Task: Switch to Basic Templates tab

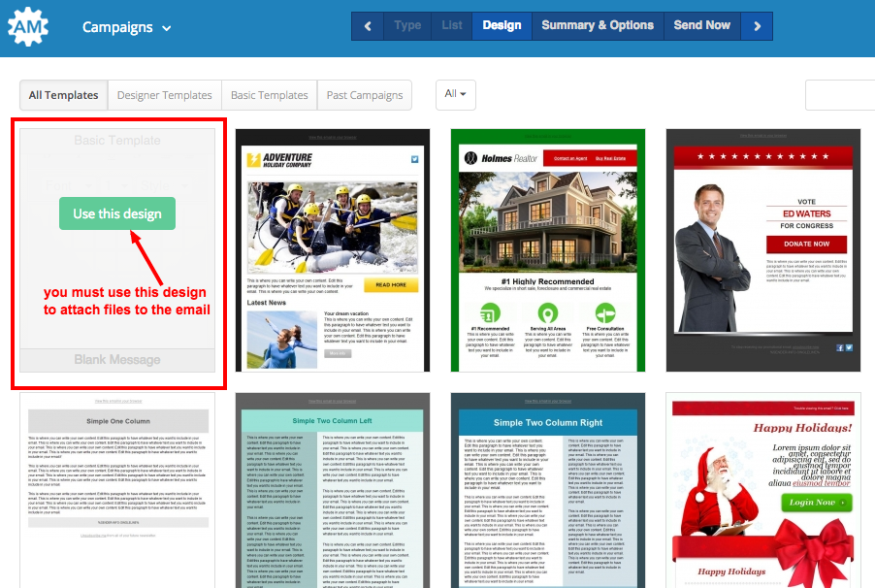Action: [x=270, y=95]
